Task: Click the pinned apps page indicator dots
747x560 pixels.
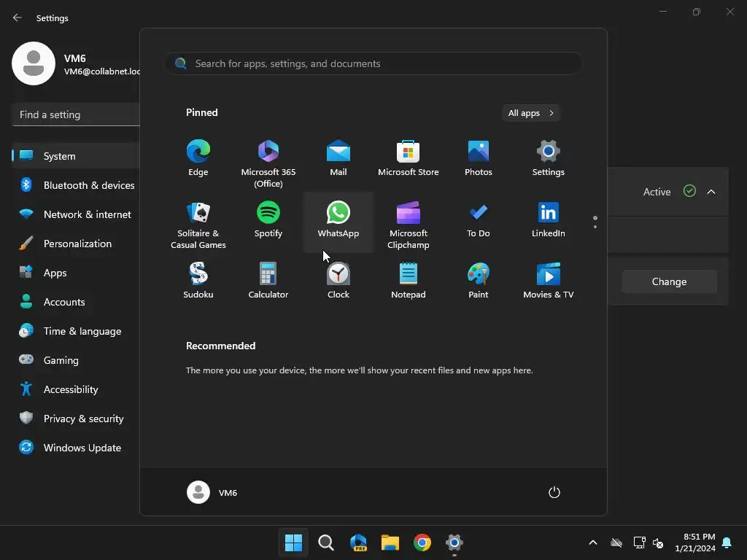Action: pos(595,222)
